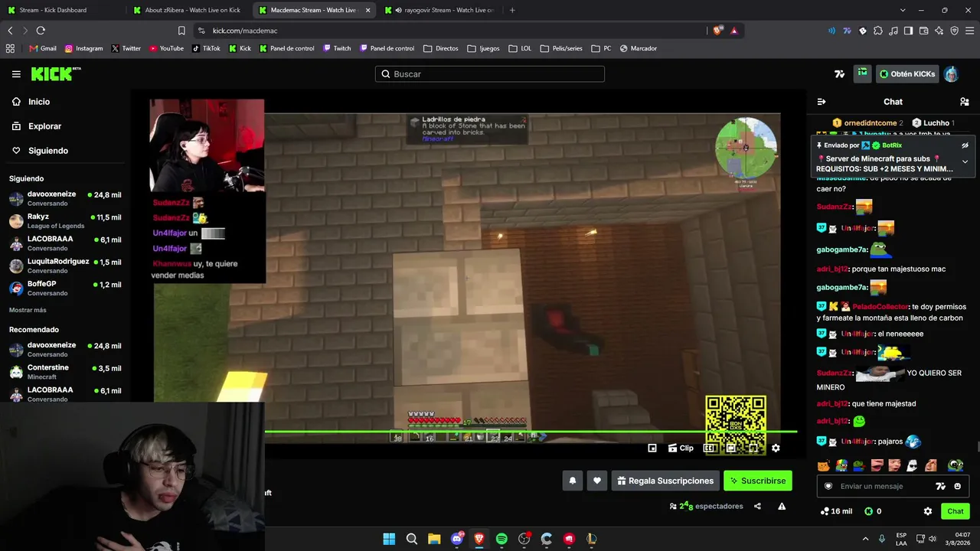The height and width of the screenshot is (551, 980).
Task: Share the stream via share icon
Action: click(x=757, y=506)
